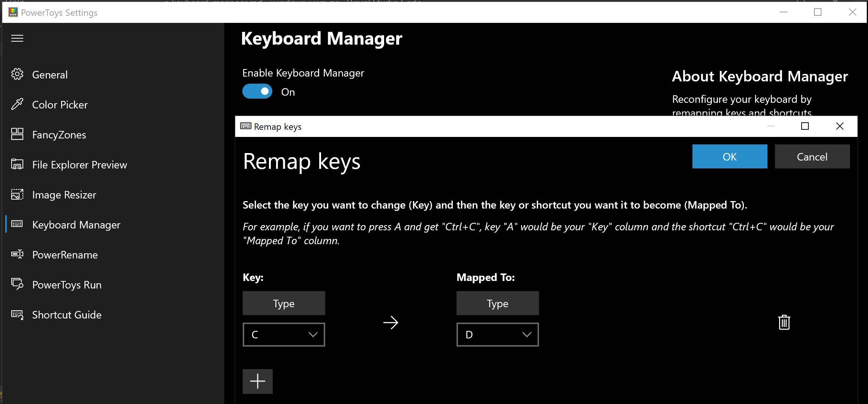Screen dimensions: 868x404
Task: Click the 'Mapped To:' column label
Action: point(485,277)
